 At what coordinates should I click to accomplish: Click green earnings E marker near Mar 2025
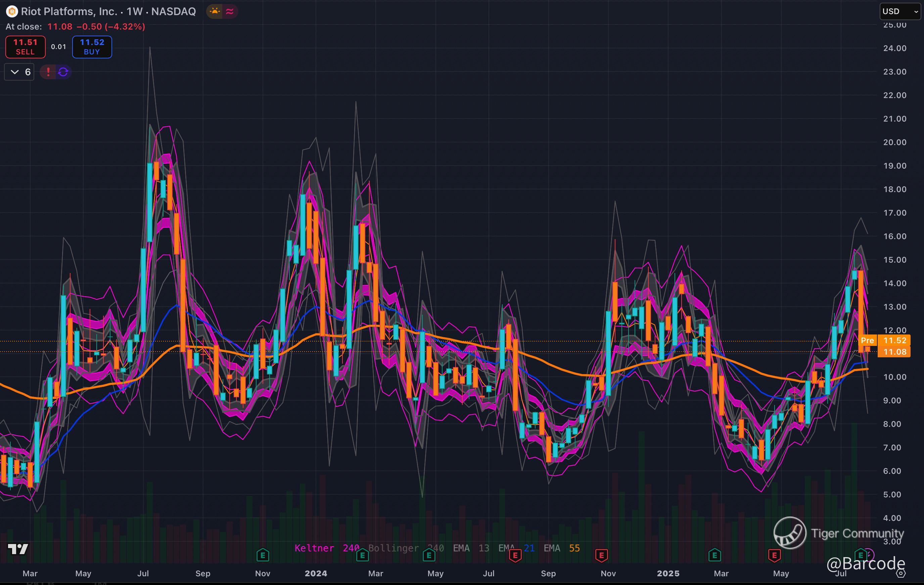tap(714, 555)
